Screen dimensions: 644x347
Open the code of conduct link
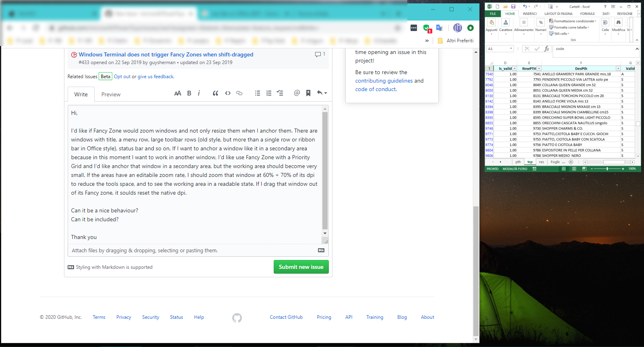click(x=376, y=89)
